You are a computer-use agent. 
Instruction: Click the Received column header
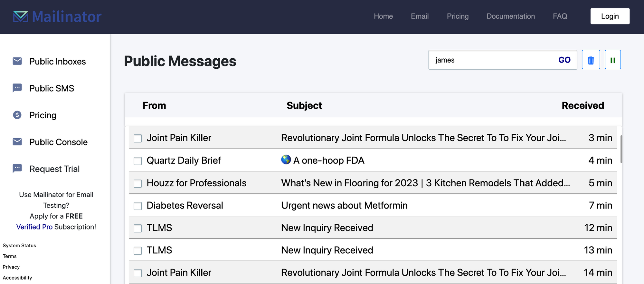(x=583, y=105)
